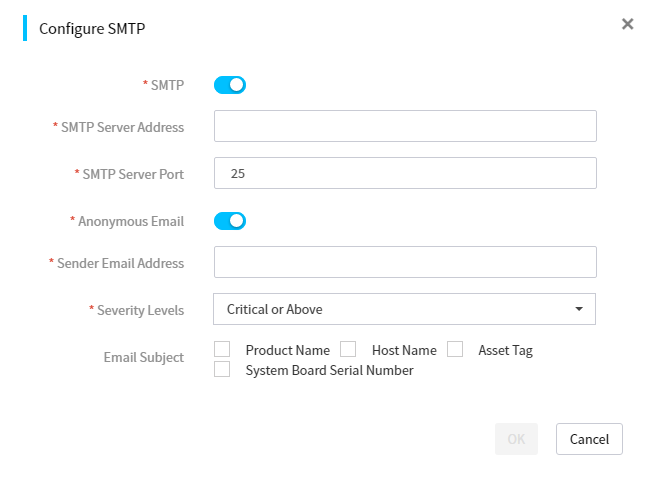Screen dimensions: 656x483
Task: Focus the SMTP Server Address input
Action: click(405, 126)
